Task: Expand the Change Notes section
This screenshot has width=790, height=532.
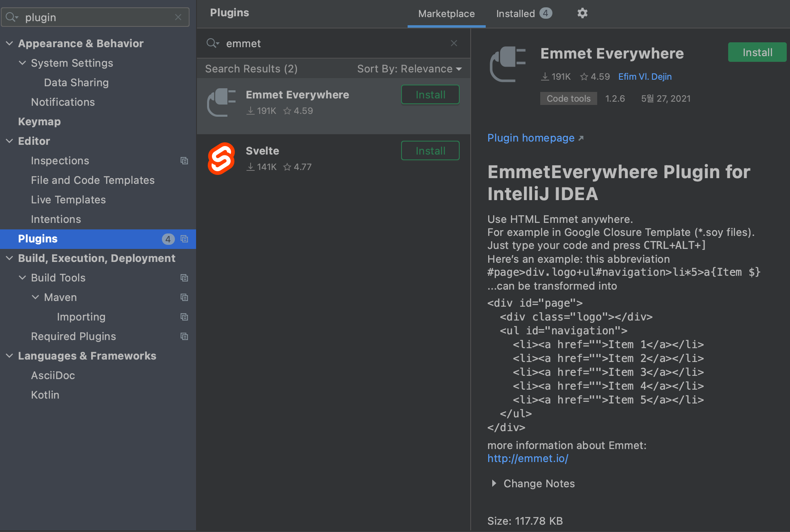Action: tap(494, 483)
